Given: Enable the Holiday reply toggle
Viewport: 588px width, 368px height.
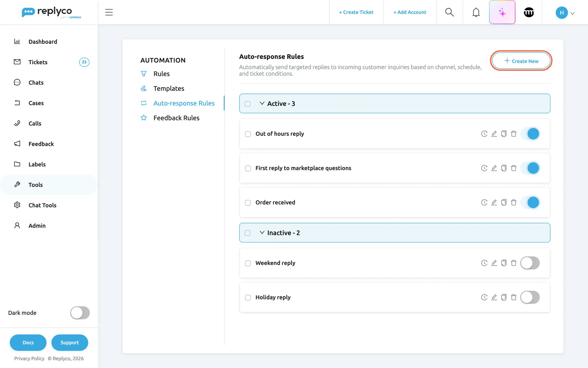Looking at the screenshot, I should pos(530,297).
